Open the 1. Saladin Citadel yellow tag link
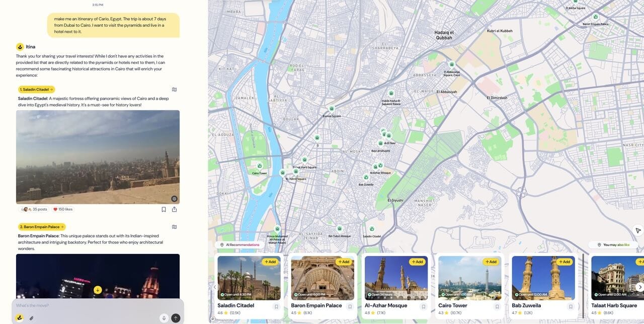The width and height of the screenshot is (644, 324). tap(37, 90)
